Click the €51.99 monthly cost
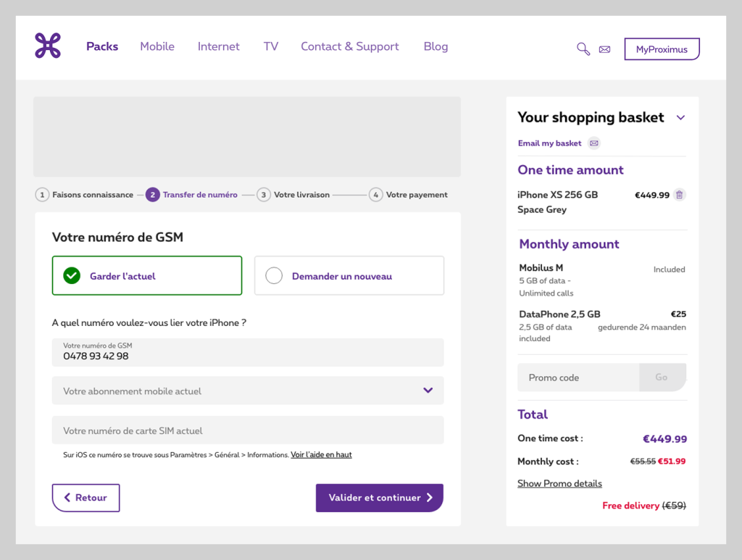Screen dimensions: 742x560 pos(672,461)
